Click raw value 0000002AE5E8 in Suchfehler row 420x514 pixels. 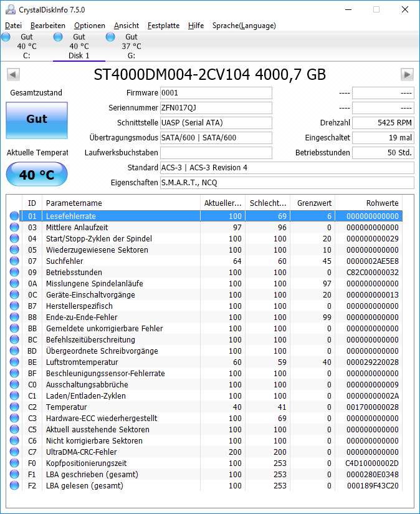[373, 261]
